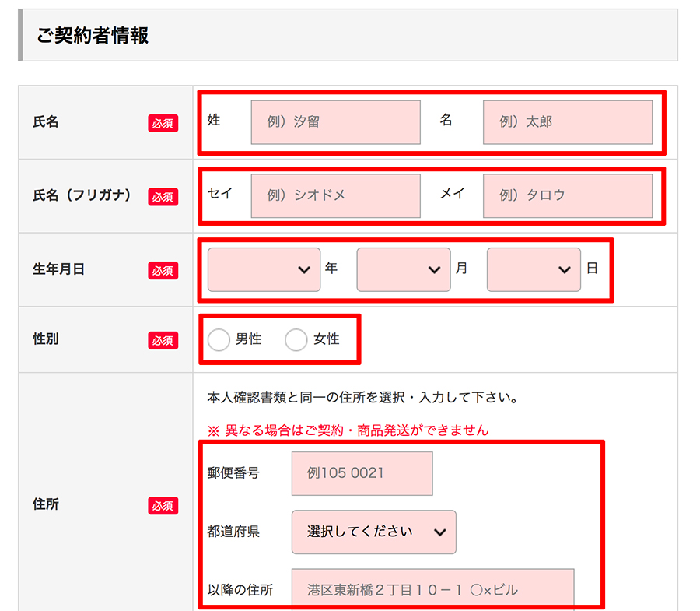Screen dimensions: 700x611
Task: Expand the birth day (日) dropdown
Action: click(533, 269)
